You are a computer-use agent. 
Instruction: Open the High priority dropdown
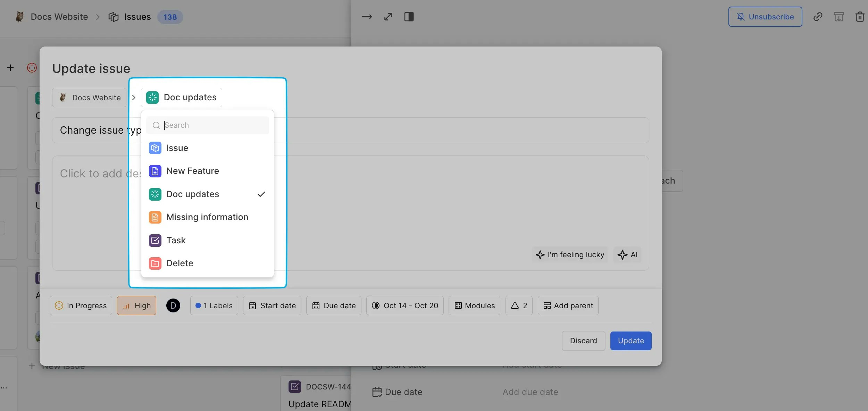(136, 305)
